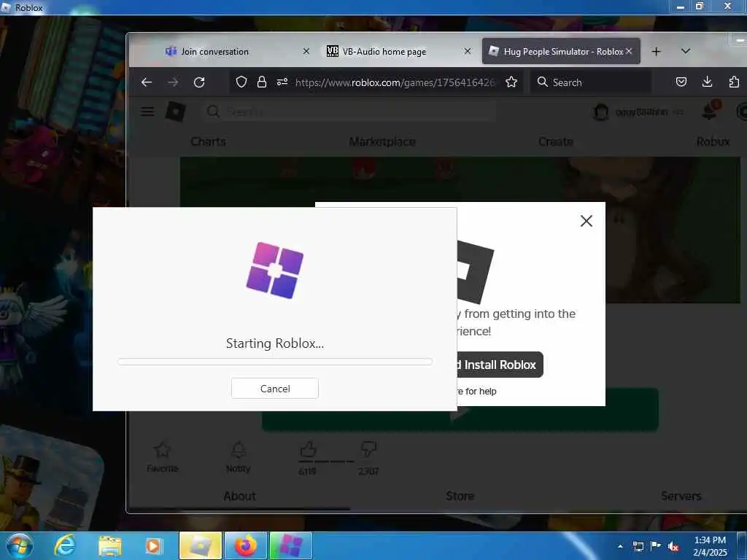Select the Roblox launcher taskbar button

[x=290, y=545]
